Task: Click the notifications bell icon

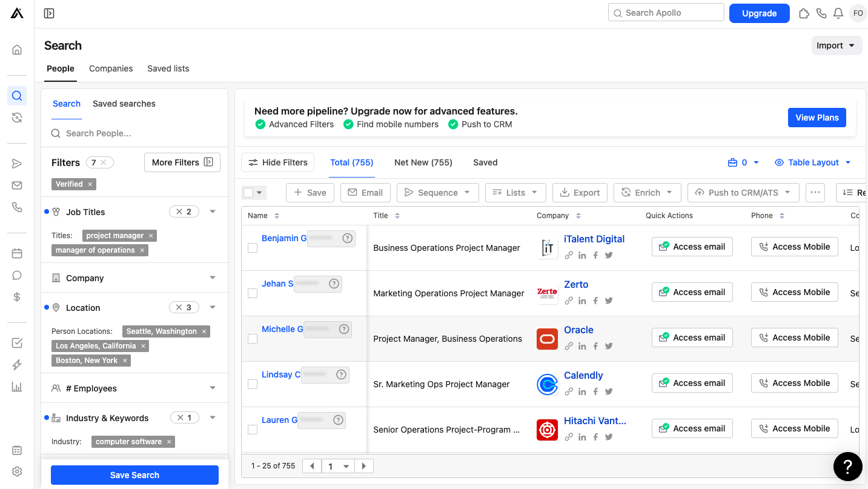Action: tap(838, 13)
